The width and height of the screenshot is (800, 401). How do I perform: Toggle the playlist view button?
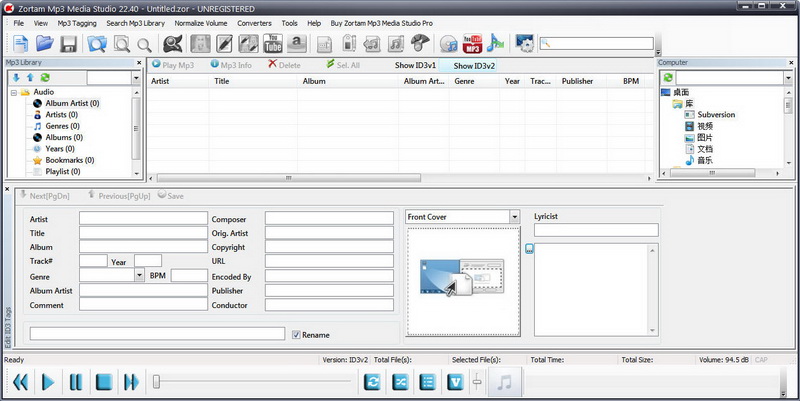(428, 382)
